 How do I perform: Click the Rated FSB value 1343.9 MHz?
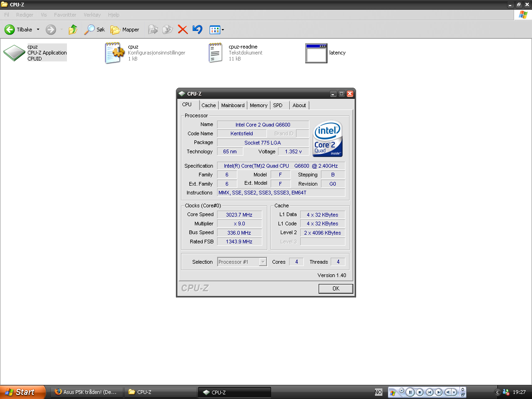pyautogui.click(x=239, y=242)
